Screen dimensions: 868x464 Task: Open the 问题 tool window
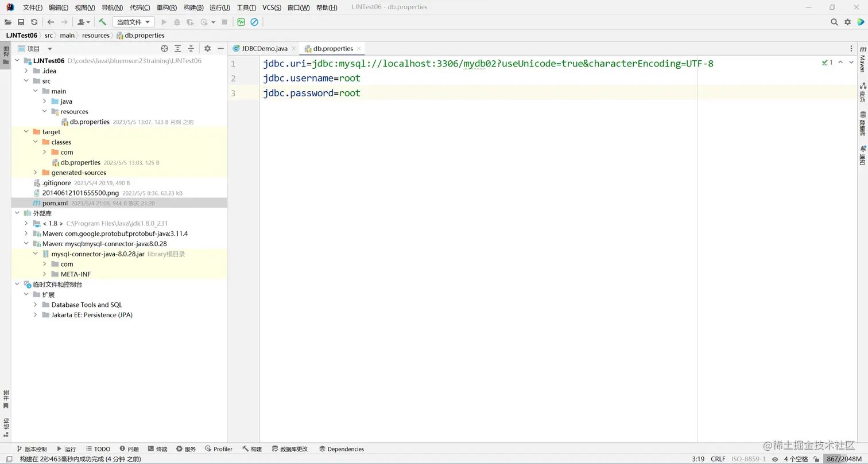129,449
